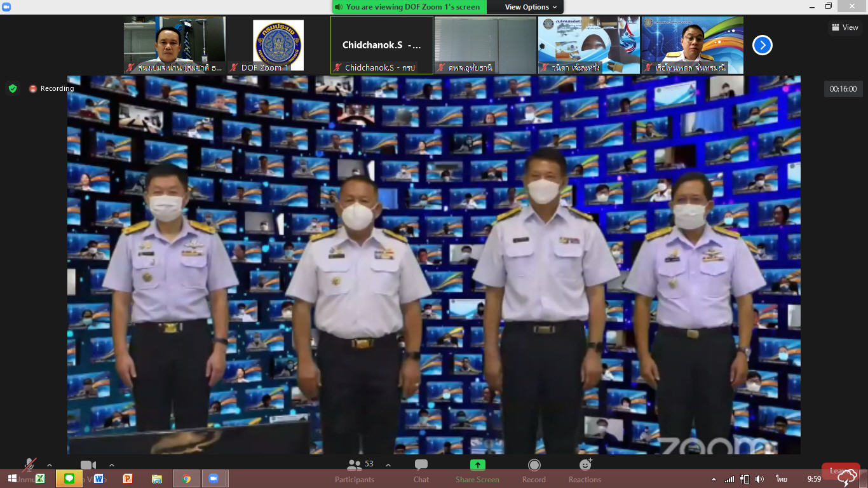Click the Leave meeting button
Screen dimensions: 868x488
pos(840,471)
